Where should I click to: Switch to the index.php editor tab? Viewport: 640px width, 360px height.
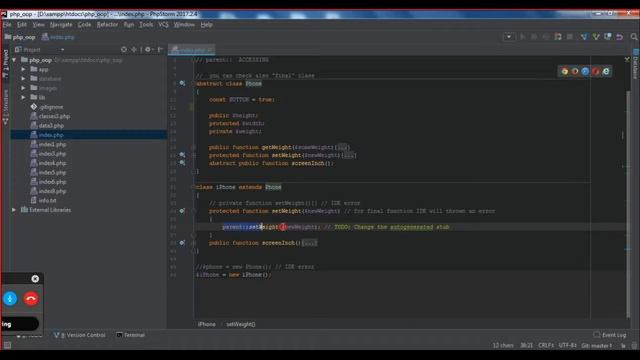pyautogui.click(x=192, y=50)
